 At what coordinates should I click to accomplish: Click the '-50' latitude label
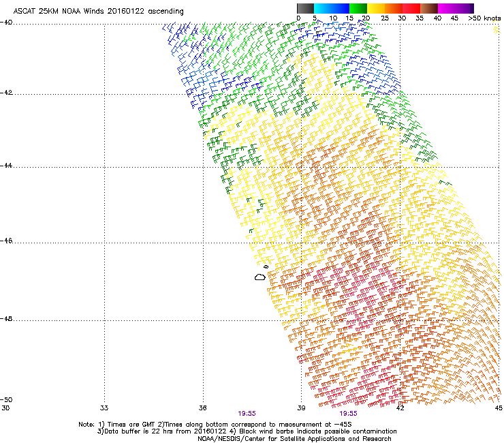(x=6, y=399)
